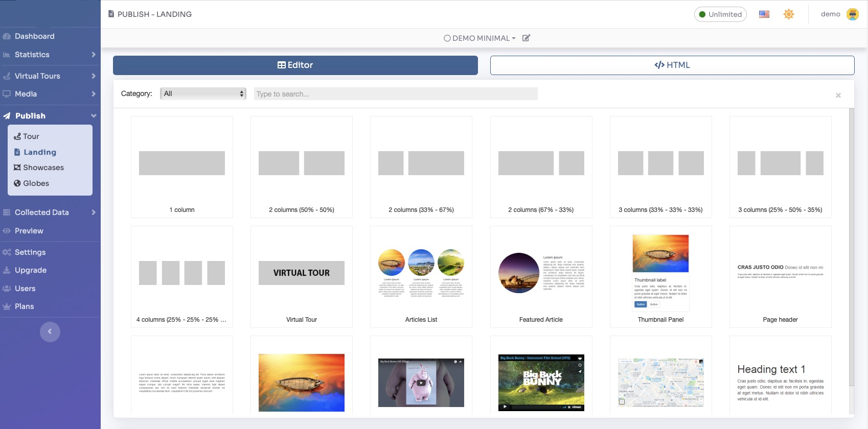Open the demo user avatar

tap(853, 14)
